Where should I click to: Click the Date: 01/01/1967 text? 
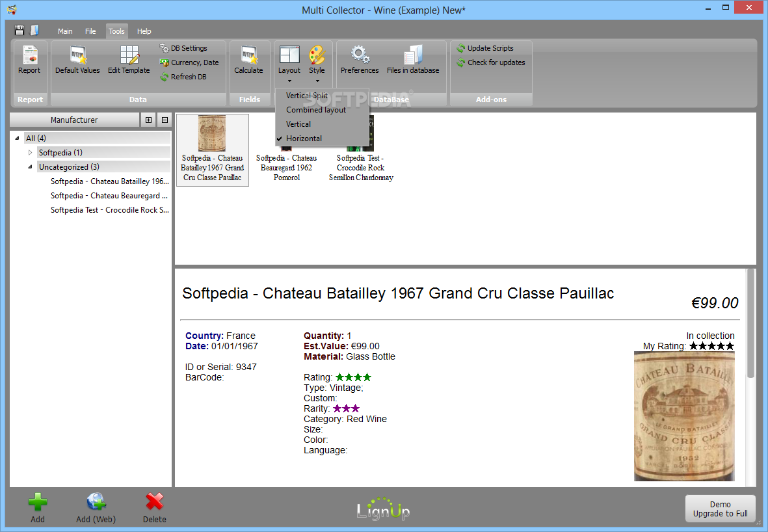[221, 346]
